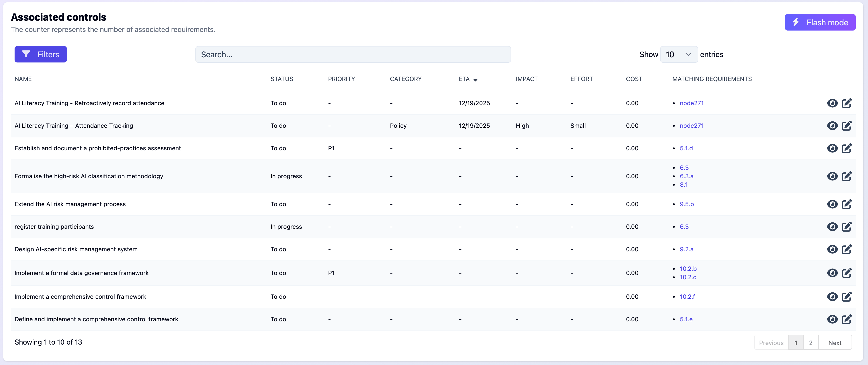Open requirement link 9.5.b

tap(686, 204)
